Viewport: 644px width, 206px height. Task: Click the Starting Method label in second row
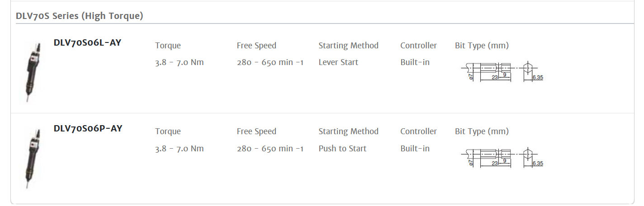point(348,131)
